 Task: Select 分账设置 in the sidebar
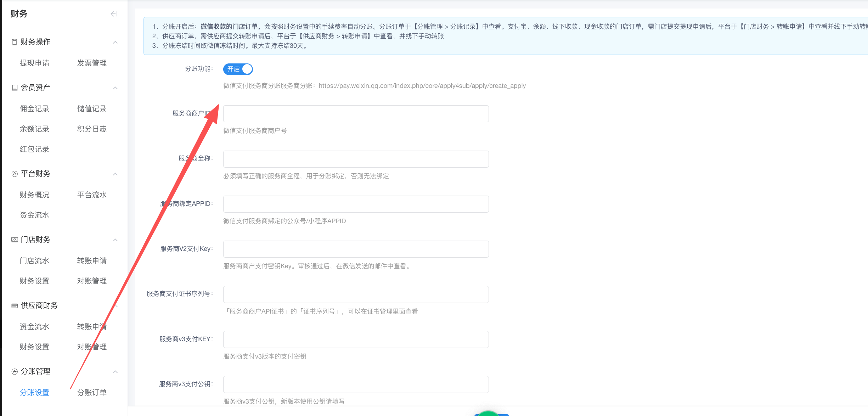click(x=34, y=392)
